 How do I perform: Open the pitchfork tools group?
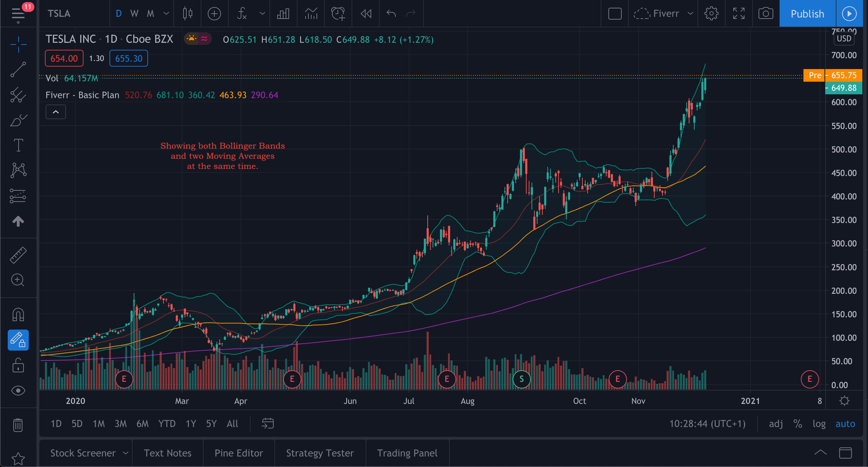coord(18,95)
